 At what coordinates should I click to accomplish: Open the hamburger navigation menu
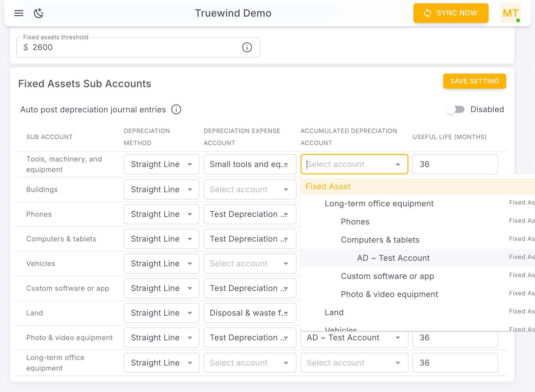click(x=18, y=13)
